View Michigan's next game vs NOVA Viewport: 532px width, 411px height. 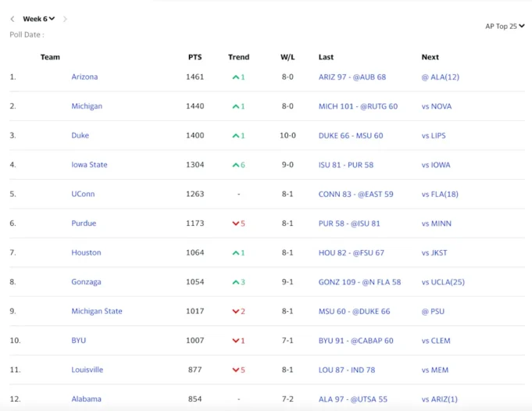point(436,106)
